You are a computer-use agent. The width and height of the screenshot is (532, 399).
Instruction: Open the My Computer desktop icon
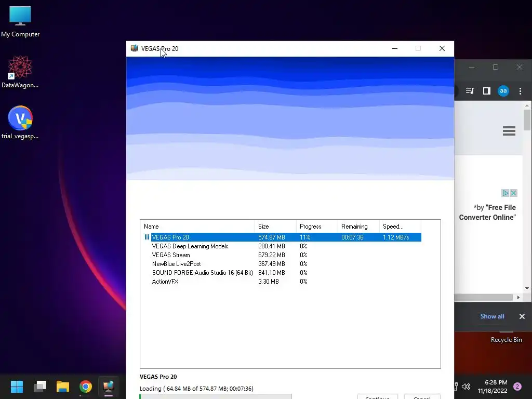(x=20, y=22)
